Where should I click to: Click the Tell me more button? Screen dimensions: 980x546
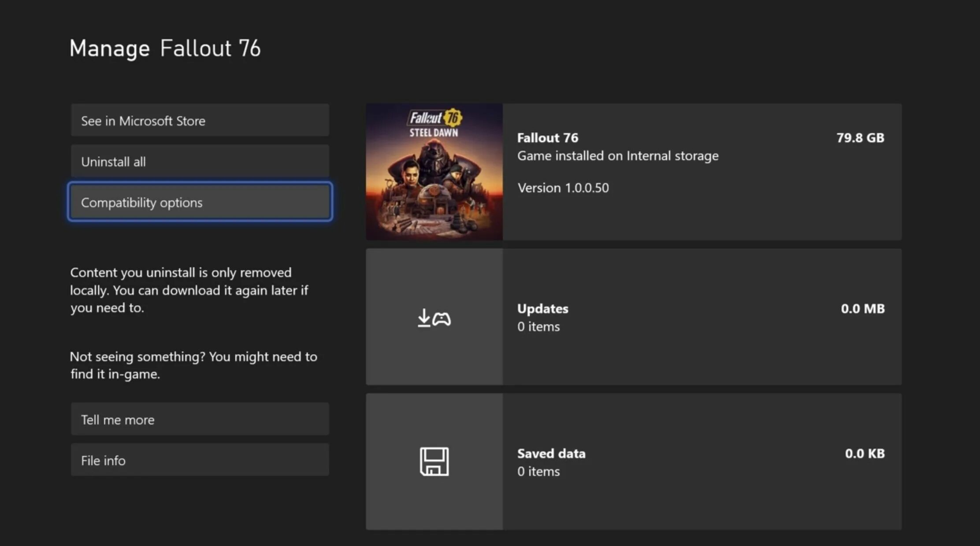click(x=200, y=419)
